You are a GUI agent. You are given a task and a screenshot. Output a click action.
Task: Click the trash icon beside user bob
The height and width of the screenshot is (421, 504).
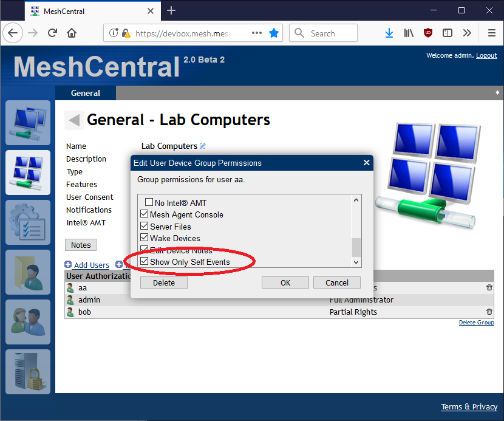[x=489, y=311]
